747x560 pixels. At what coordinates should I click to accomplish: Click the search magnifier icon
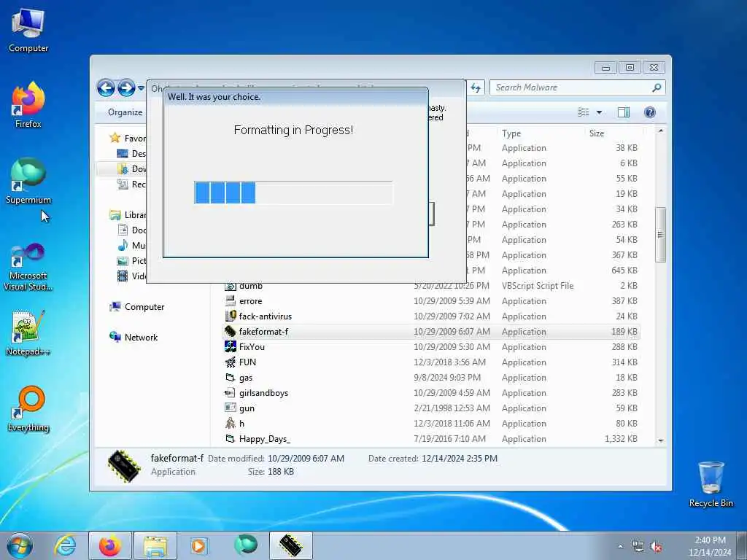(657, 87)
